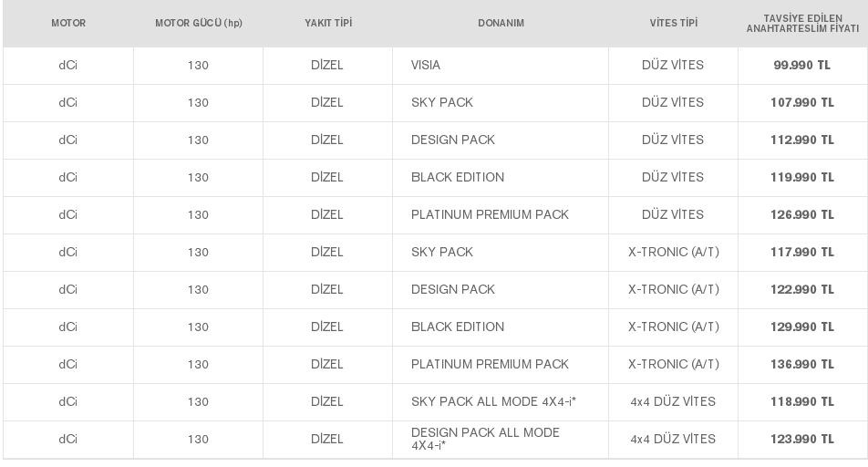This screenshot has height=467, width=868.
Task: Select the 107.990 TL price cell
Action: pos(801,102)
